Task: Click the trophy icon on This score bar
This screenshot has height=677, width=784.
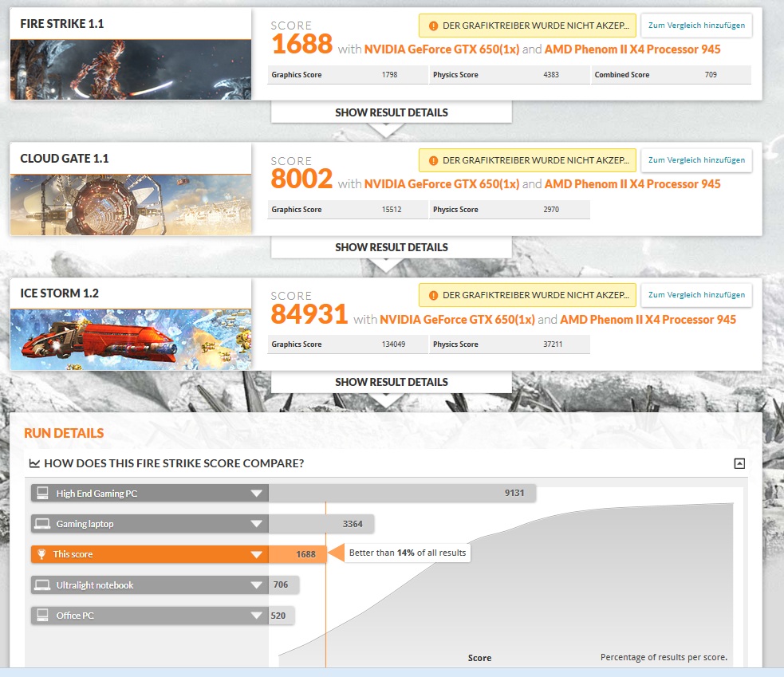Action: (x=41, y=554)
